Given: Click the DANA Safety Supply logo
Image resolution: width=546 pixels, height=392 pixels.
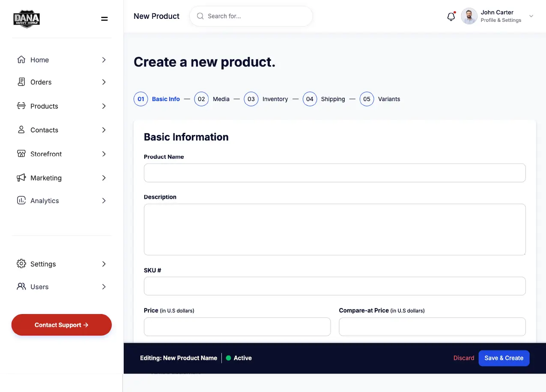Looking at the screenshot, I should click(x=26, y=19).
